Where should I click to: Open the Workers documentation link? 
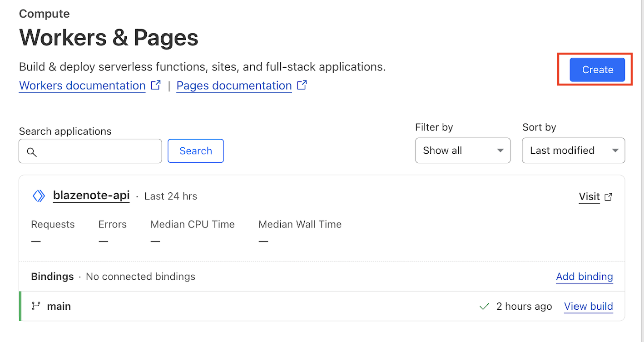tap(82, 85)
